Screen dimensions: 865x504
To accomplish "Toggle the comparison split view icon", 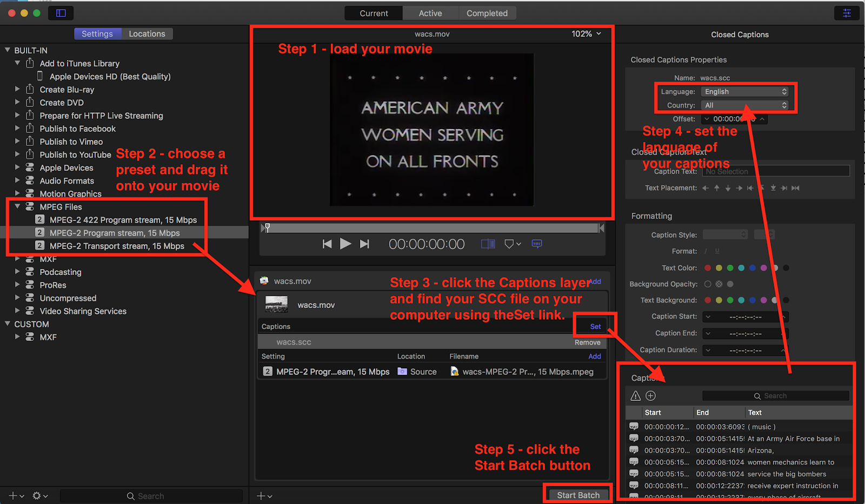I will pos(488,244).
